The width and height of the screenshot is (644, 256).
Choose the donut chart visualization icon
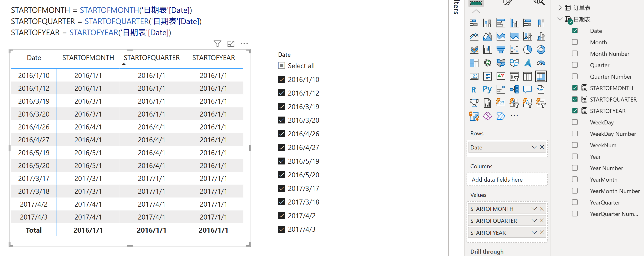coord(540,49)
